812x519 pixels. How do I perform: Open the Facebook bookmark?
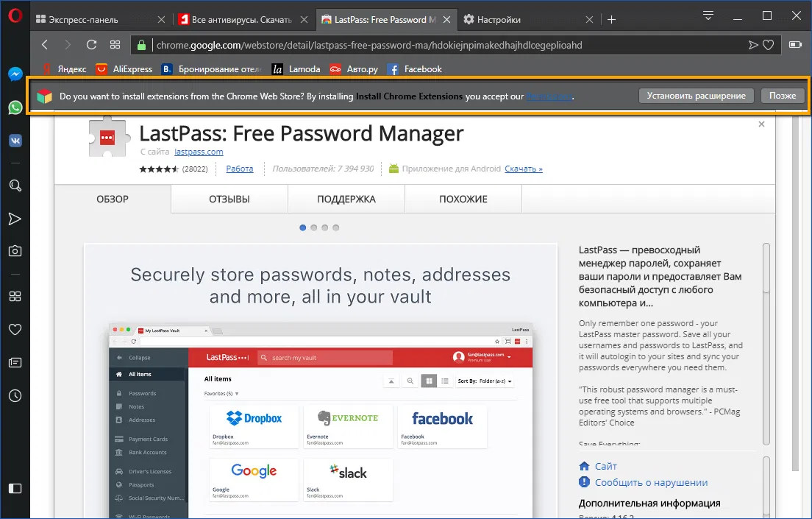415,69
